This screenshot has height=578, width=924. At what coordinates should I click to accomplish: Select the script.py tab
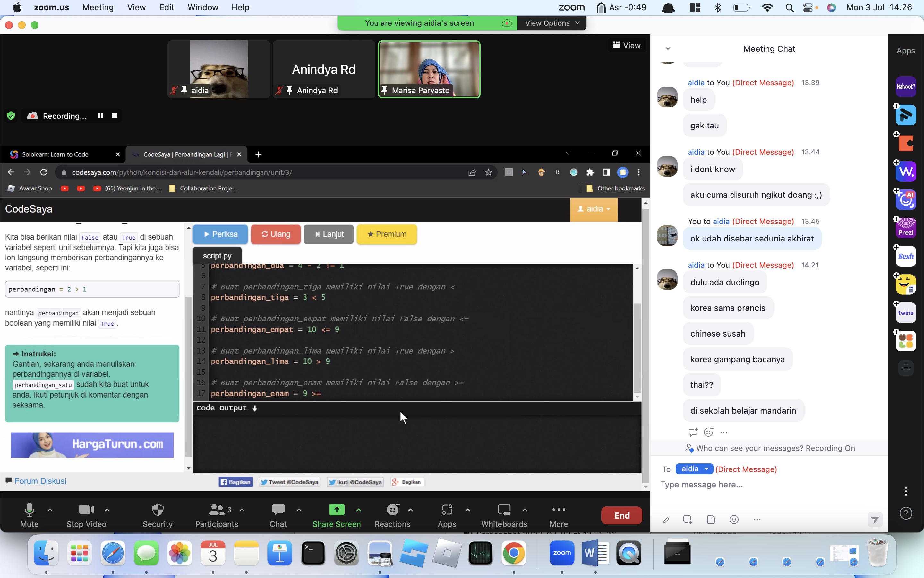(217, 256)
